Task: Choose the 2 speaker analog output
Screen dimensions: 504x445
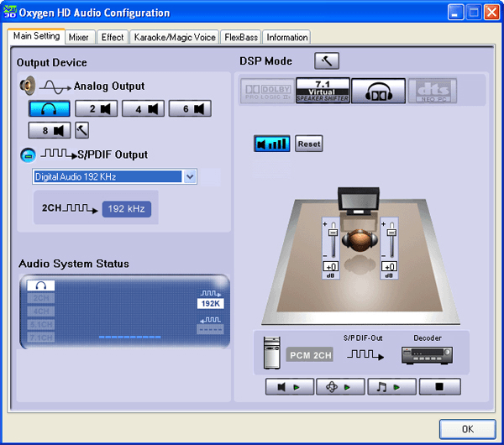Action: 96,108
